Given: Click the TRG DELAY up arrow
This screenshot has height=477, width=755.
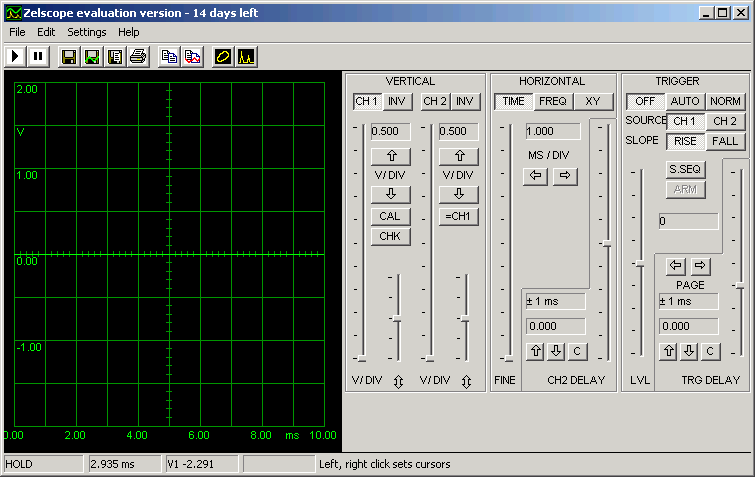Looking at the screenshot, I should coord(669,351).
